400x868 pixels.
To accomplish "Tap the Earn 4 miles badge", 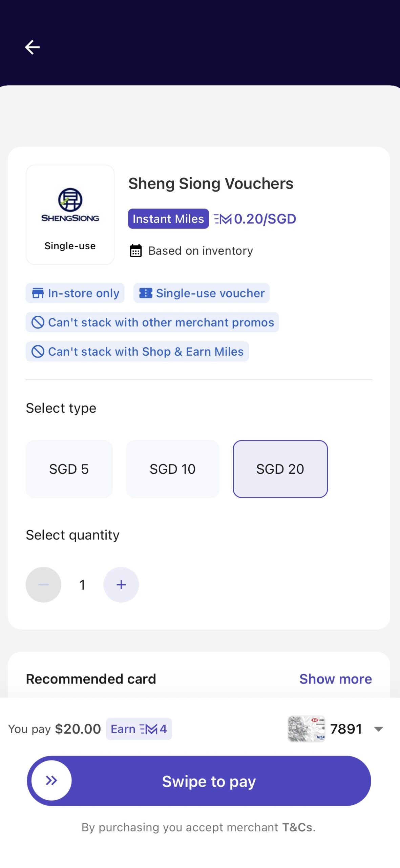I will pos(139,729).
